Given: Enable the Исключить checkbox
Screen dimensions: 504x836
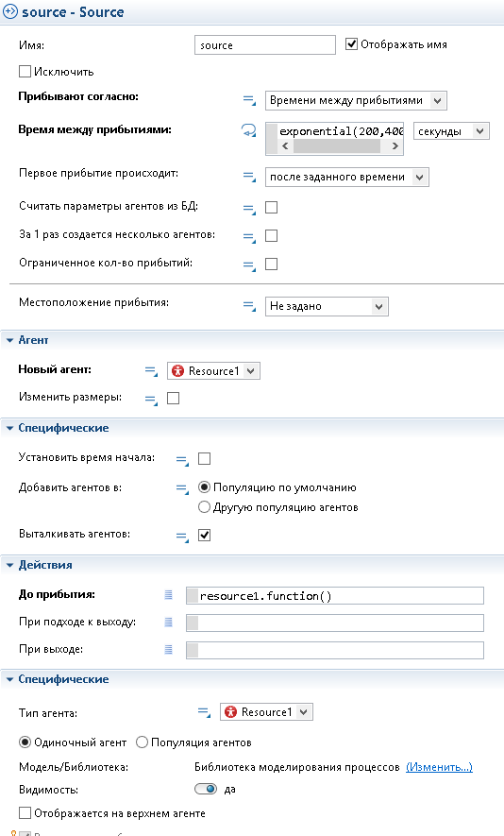Looking at the screenshot, I should click(25, 72).
